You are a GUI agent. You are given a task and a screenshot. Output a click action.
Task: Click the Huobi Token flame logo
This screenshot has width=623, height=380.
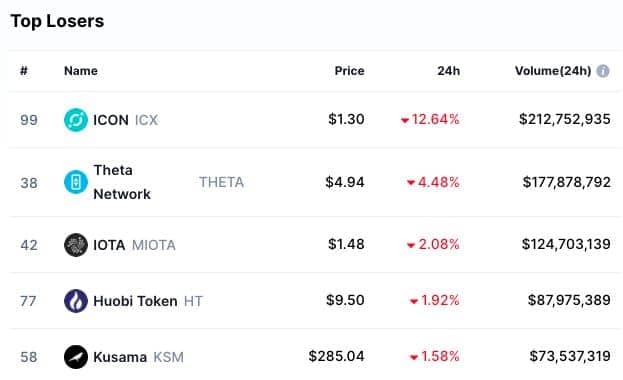tap(75, 301)
